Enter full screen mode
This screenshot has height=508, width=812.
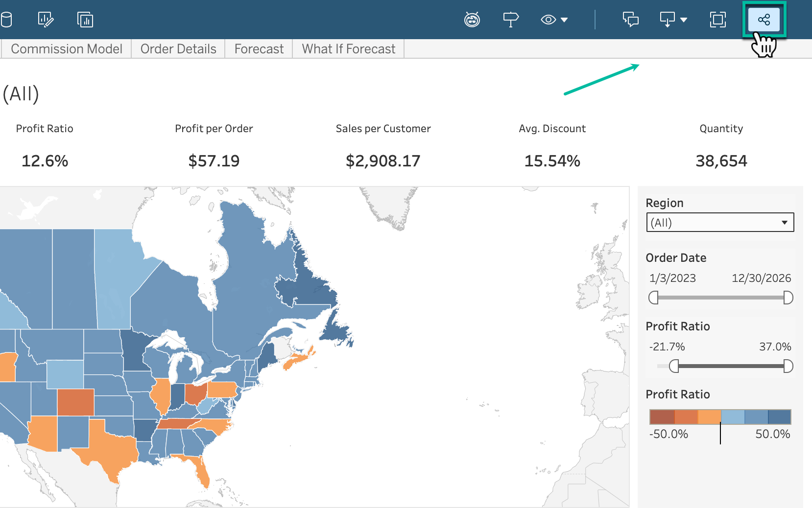717,19
